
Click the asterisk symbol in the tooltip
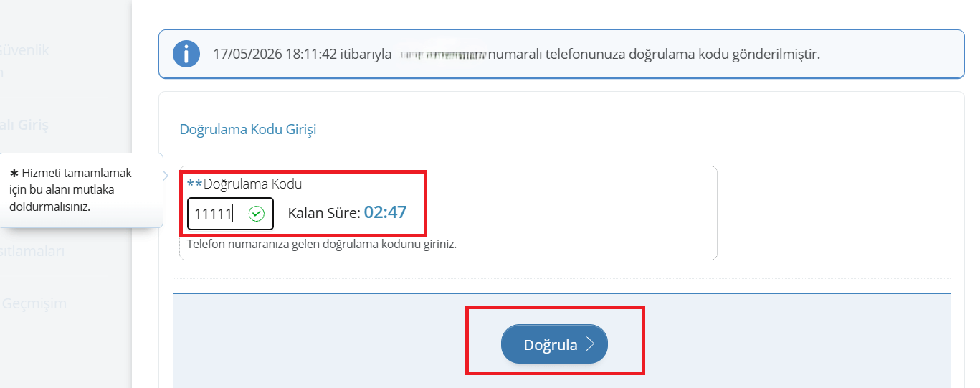pyautogui.click(x=14, y=174)
